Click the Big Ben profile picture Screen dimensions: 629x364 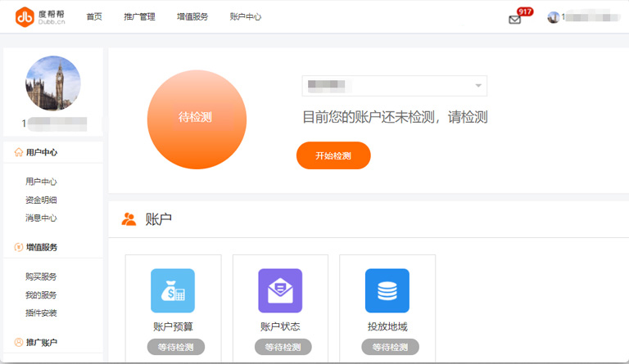53,83
